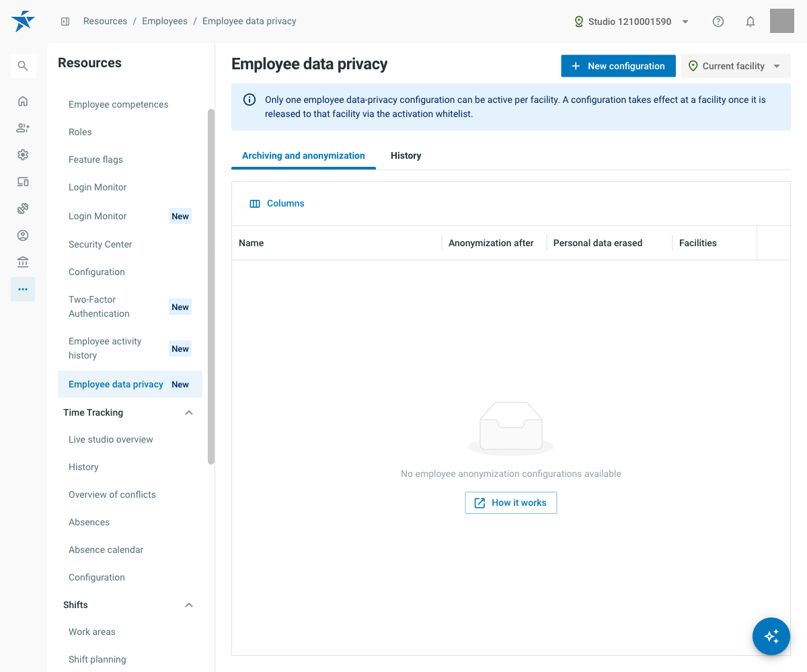Click the columns grid icon
807x672 pixels.
pyautogui.click(x=255, y=204)
